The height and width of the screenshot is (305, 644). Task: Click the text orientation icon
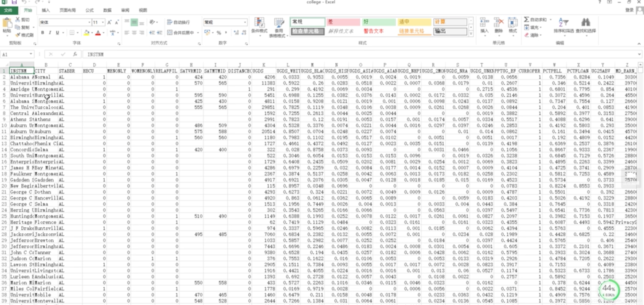click(x=152, y=22)
